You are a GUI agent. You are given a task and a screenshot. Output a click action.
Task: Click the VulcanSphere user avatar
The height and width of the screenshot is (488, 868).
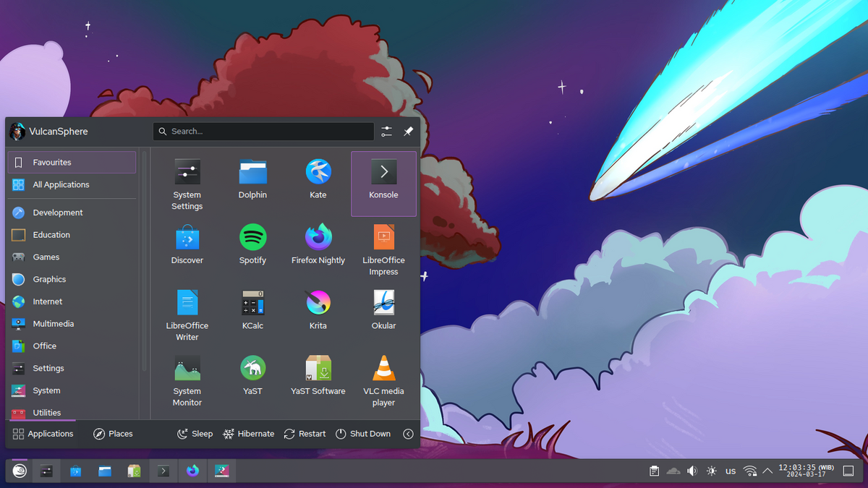tap(17, 132)
